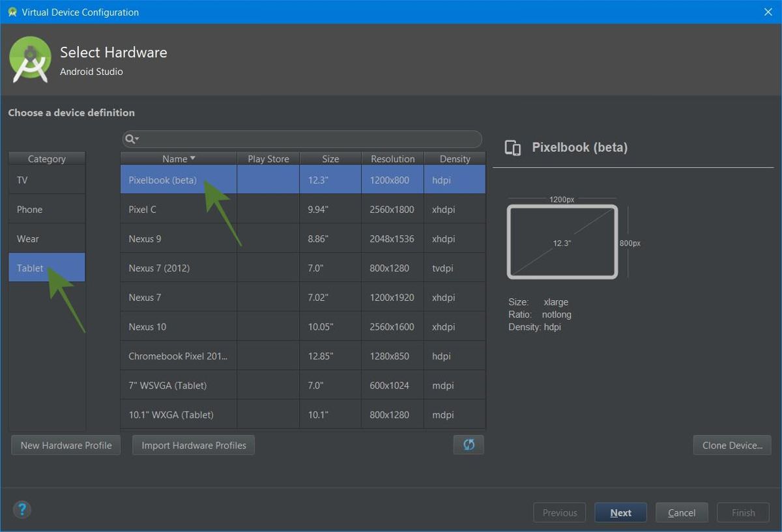
Task: Select the TV category
Action: (46, 180)
